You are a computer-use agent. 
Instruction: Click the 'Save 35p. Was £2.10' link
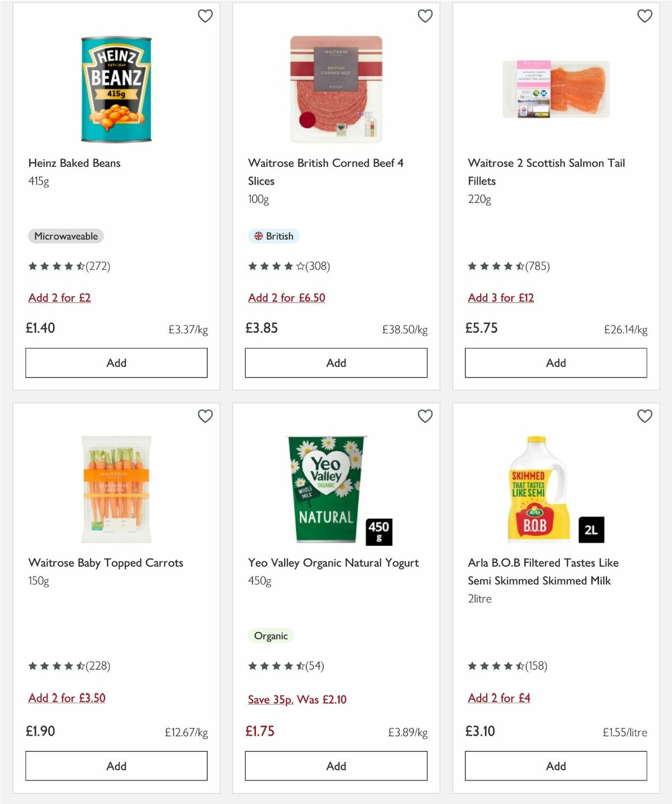(297, 700)
